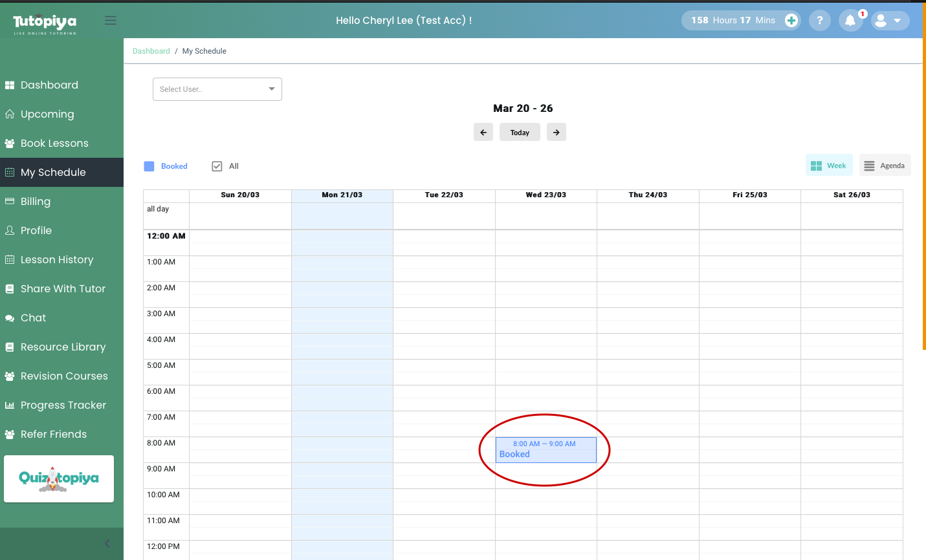The image size is (926, 560).
Task: Go to next week arrow
Action: [557, 132]
